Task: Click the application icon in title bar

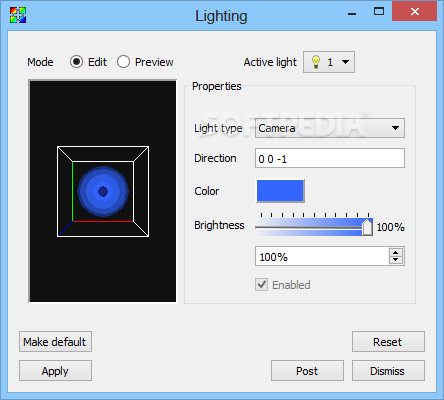Action: [x=18, y=15]
